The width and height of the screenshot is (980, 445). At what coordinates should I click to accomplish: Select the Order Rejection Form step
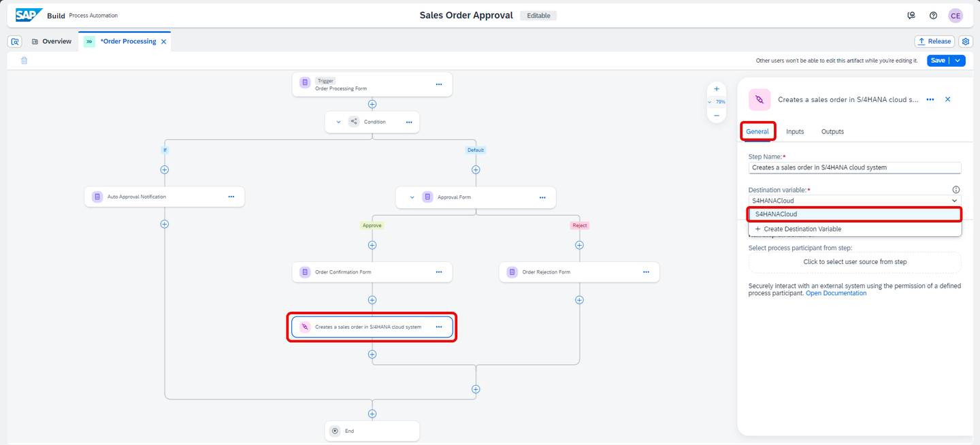(x=579, y=272)
